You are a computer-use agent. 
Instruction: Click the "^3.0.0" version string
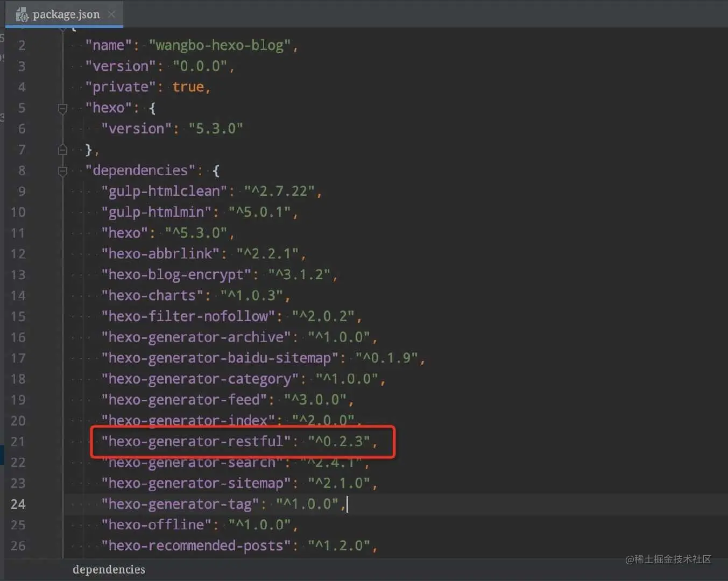tap(315, 400)
